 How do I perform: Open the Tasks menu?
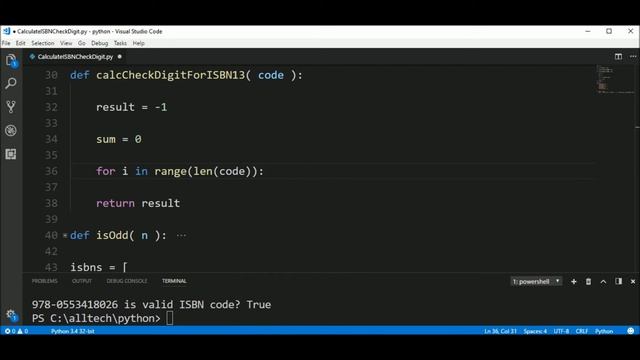point(120,43)
